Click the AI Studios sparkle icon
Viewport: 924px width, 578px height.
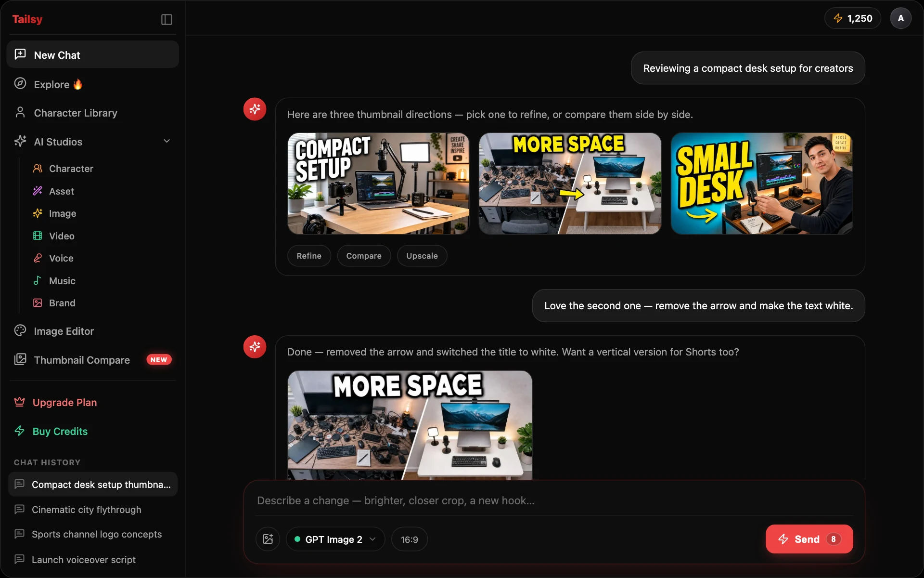20,141
